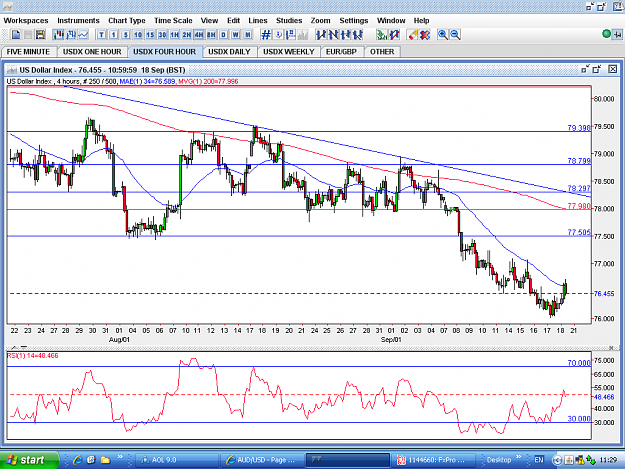Click the second line drawing tool icon
Viewport: 625px width, 469px height.
(333, 35)
